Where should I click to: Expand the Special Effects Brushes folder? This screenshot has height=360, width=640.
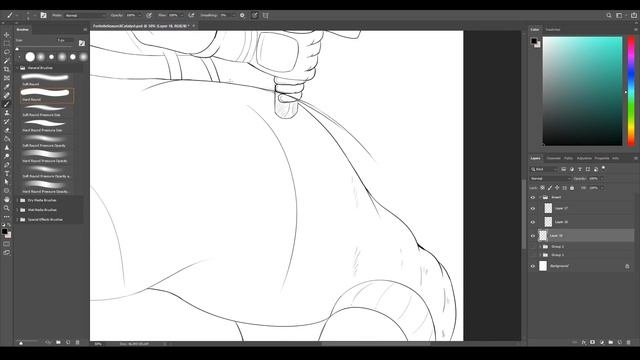pyautogui.click(x=18, y=220)
